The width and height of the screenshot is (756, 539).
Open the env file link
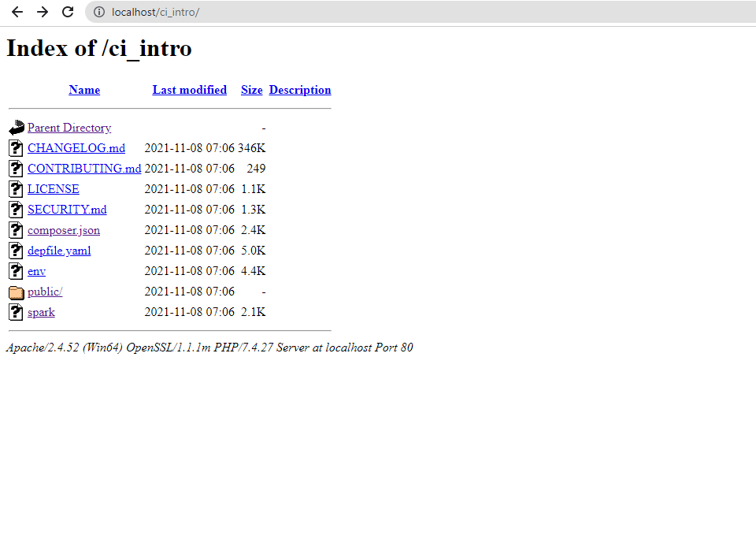point(37,271)
